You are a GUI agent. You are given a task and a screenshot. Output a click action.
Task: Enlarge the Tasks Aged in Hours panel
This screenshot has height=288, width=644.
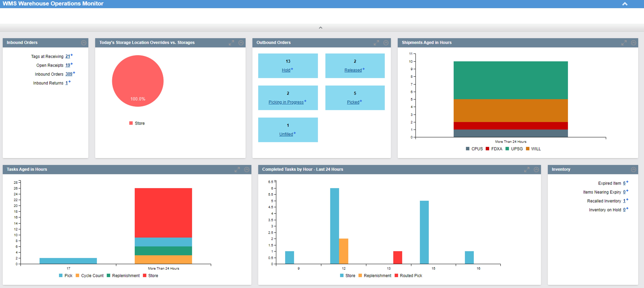[x=237, y=170]
